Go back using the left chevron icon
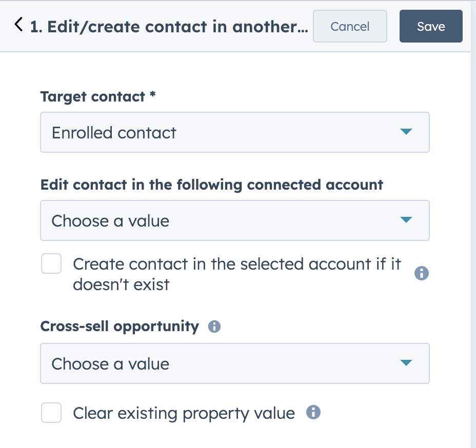Viewport: 476px width, 448px height. click(18, 24)
